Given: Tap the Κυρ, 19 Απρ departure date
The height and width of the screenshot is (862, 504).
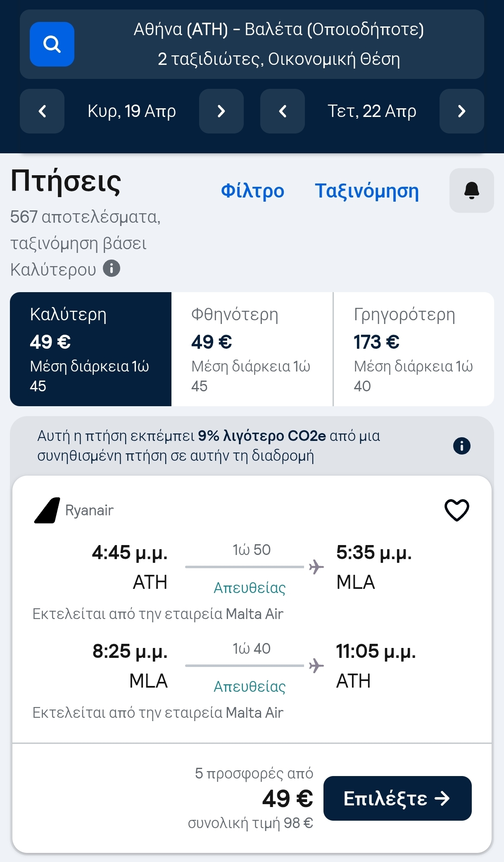Looking at the screenshot, I should (132, 111).
